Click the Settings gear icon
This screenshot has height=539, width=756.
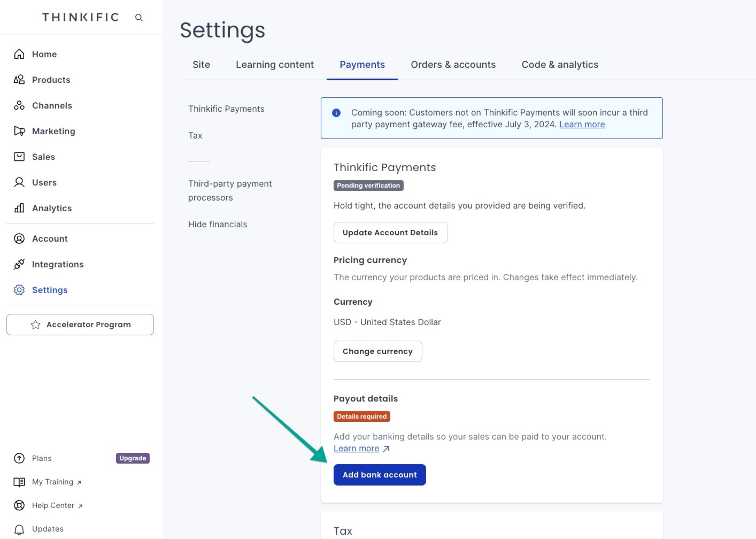pyautogui.click(x=19, y=290)
